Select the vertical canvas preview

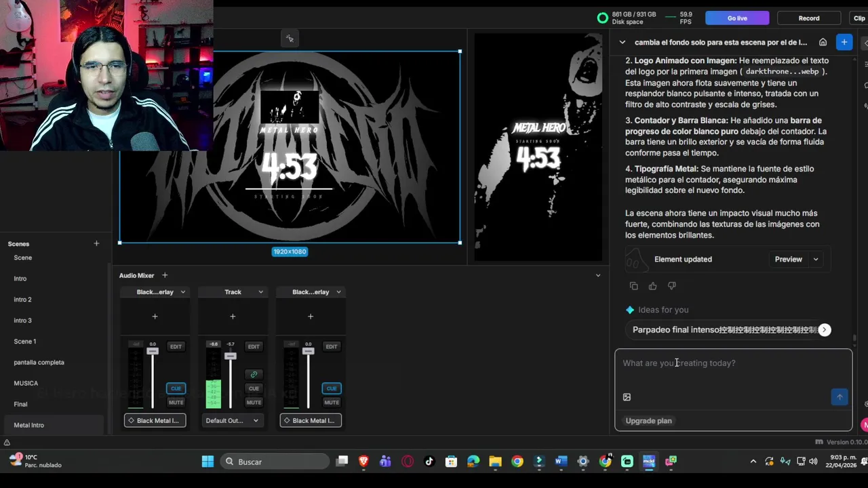[538, 146]
